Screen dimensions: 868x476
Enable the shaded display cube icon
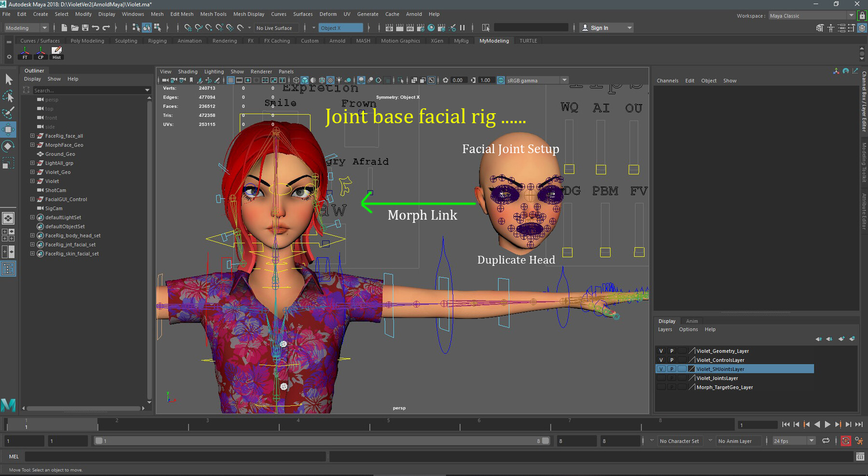[x=304, y=81]
